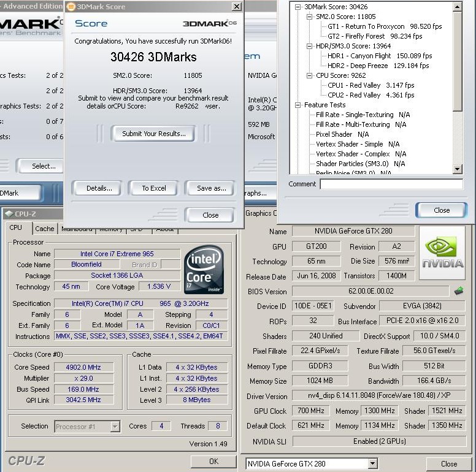Switch to the Cache tab in CPU-Z

(45, 229)
